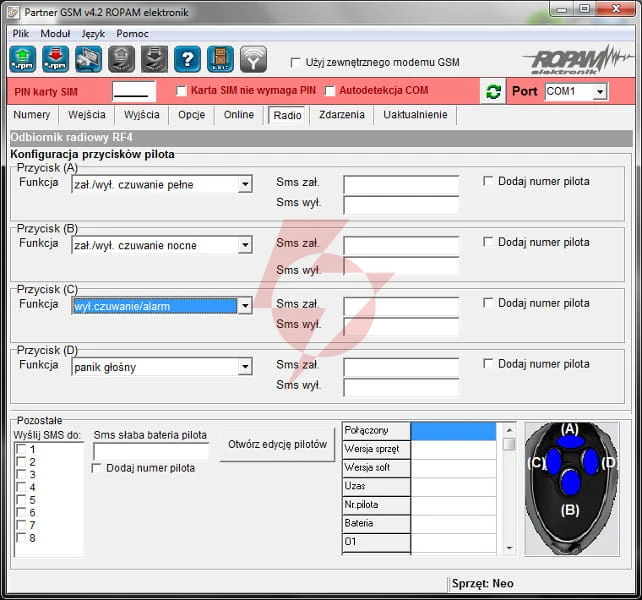Switch to the Uaktualnienie tab
Image resolution: width=642 pixels, height=600 pixels.
coord(415,115)
